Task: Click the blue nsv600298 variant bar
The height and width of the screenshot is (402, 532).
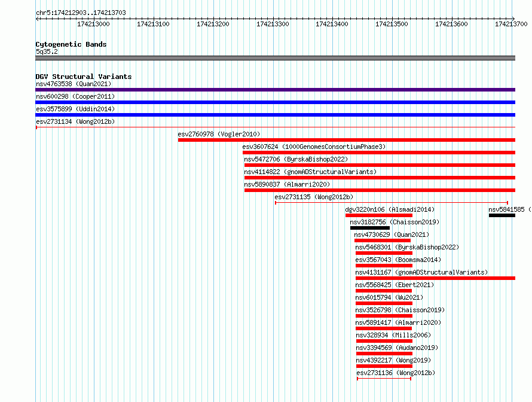Action: [275, 102]
